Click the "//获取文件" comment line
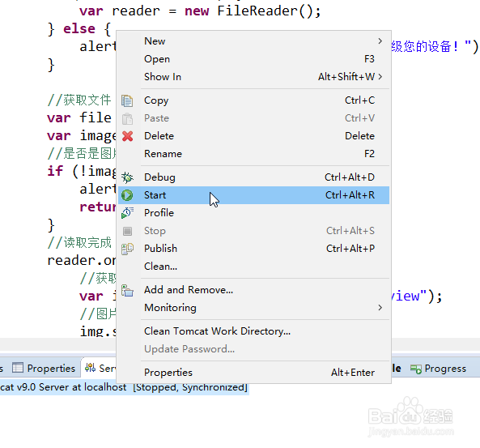The height and width of the screenshot is (448, 480). pyautogui.click(x=79, y=100)
